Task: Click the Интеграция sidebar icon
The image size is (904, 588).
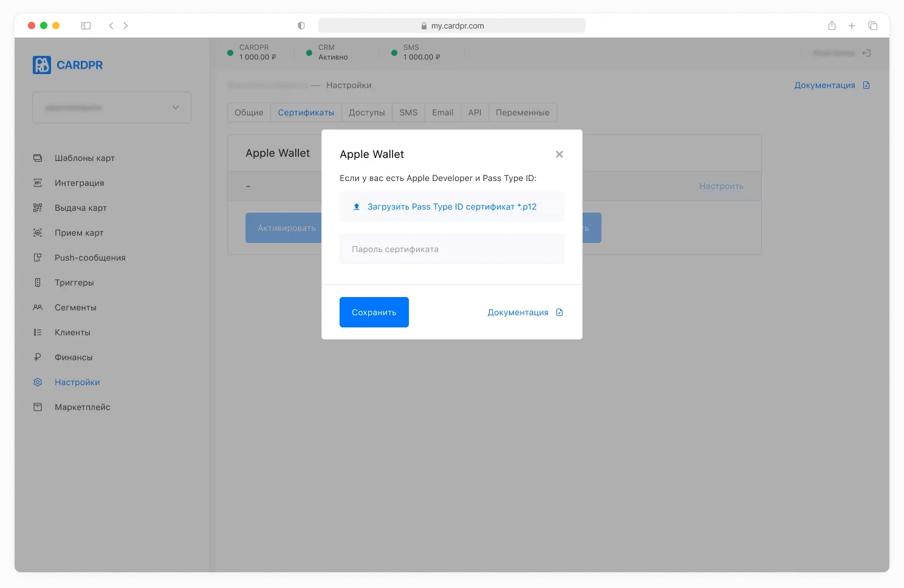Action: coord(38,183)
